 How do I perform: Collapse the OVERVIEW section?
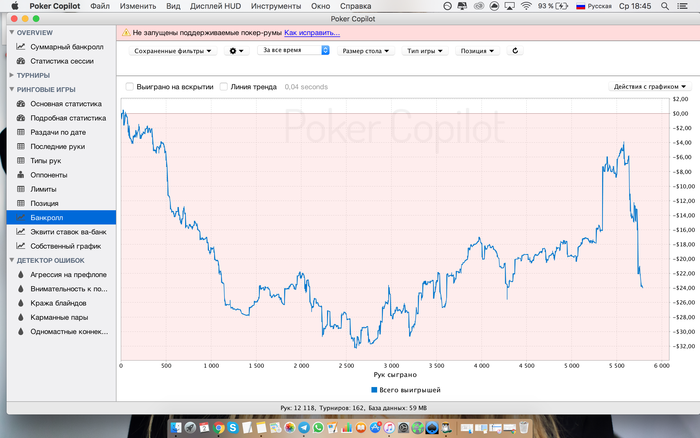(x=12, y=33)
